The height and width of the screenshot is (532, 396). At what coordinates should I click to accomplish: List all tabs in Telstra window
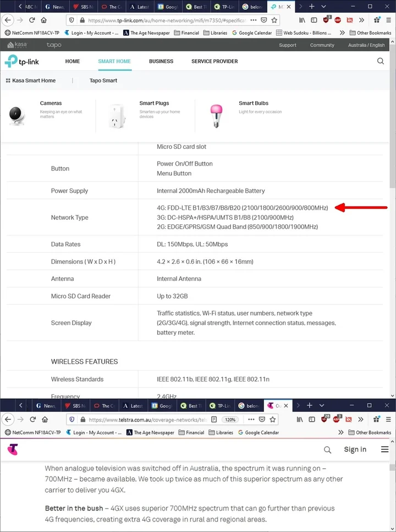click(322, 405)
